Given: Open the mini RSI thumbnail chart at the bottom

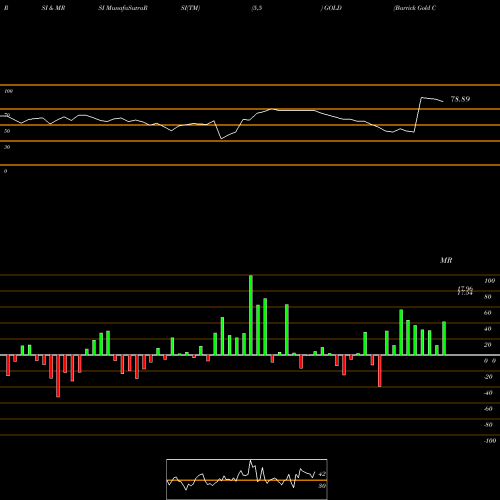Looking at the screenshot, I should coord(247,479).
